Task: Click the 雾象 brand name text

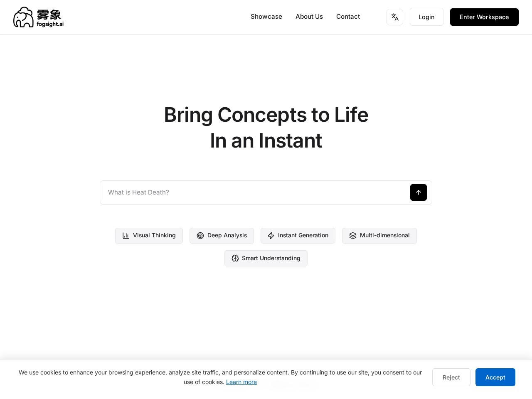Action: (x=49, y=15)
